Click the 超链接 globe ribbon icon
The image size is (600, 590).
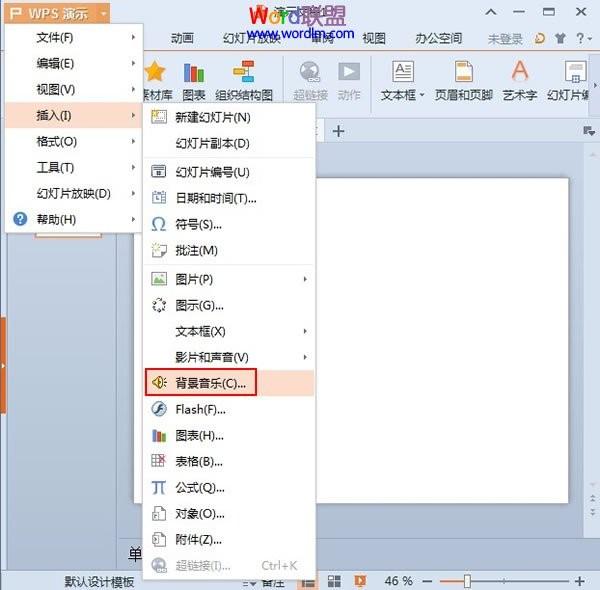(310, 72)
